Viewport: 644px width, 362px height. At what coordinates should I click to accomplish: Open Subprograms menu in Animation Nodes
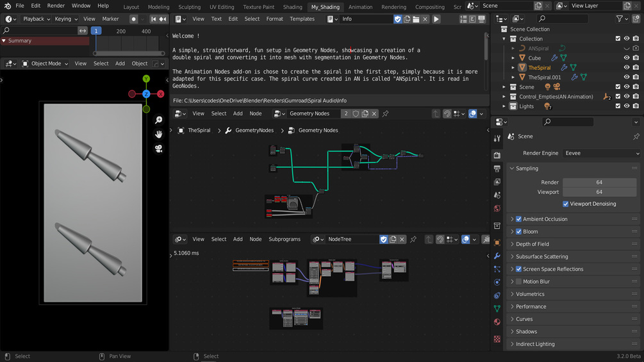coord(285,239)
